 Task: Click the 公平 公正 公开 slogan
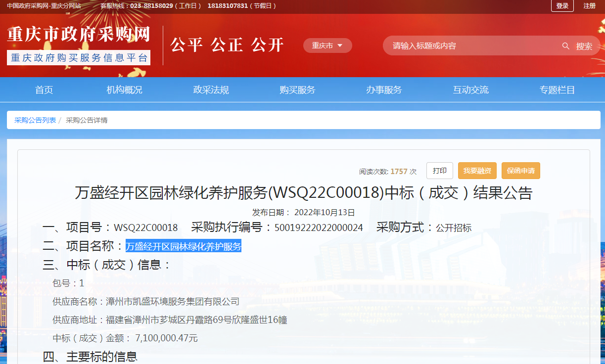click(x=227, y=45)
